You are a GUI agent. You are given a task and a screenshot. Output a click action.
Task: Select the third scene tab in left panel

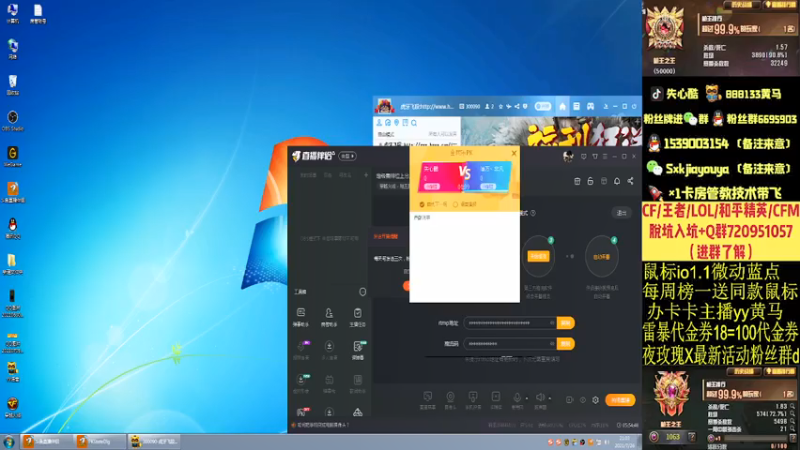(345, 175)
